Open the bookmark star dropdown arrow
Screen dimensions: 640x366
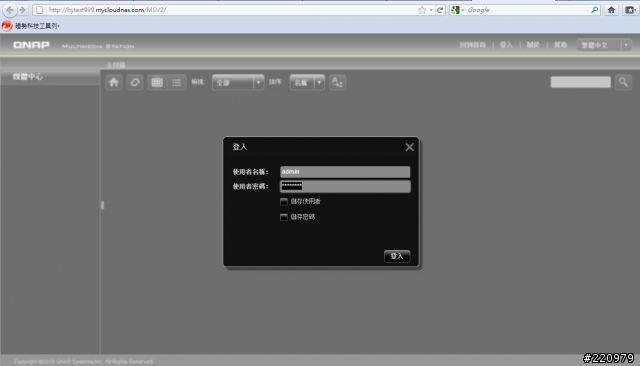coord(431,10)
